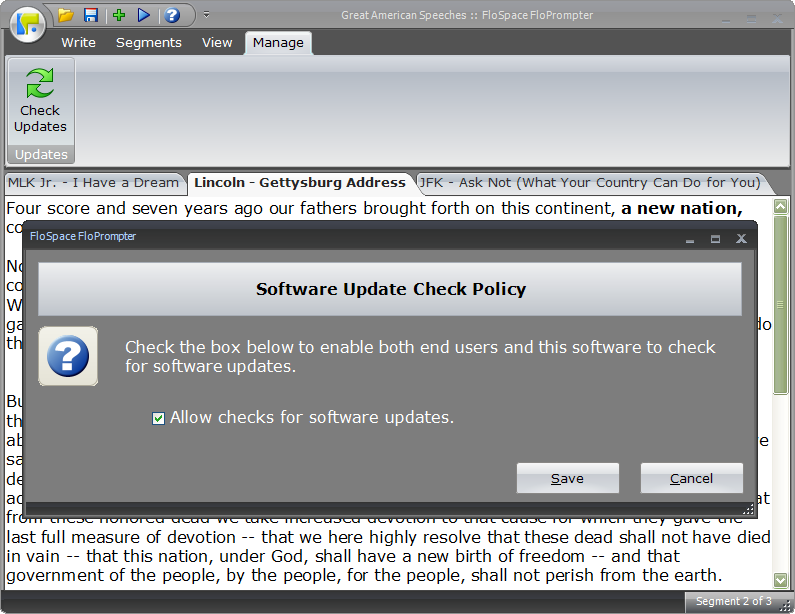Open the Write ribbon tab
795x614 pixels.
pyautogui.click(x=79, y=43)
